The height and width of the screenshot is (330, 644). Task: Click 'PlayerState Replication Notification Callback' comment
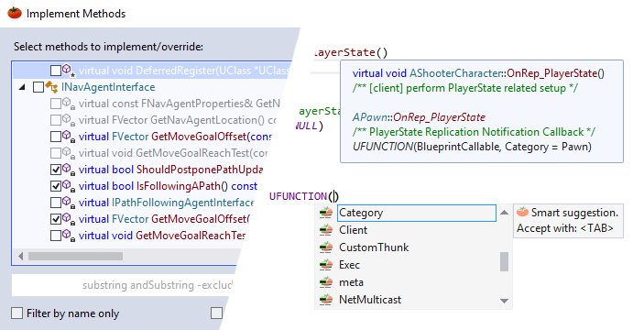coord(474,132)
